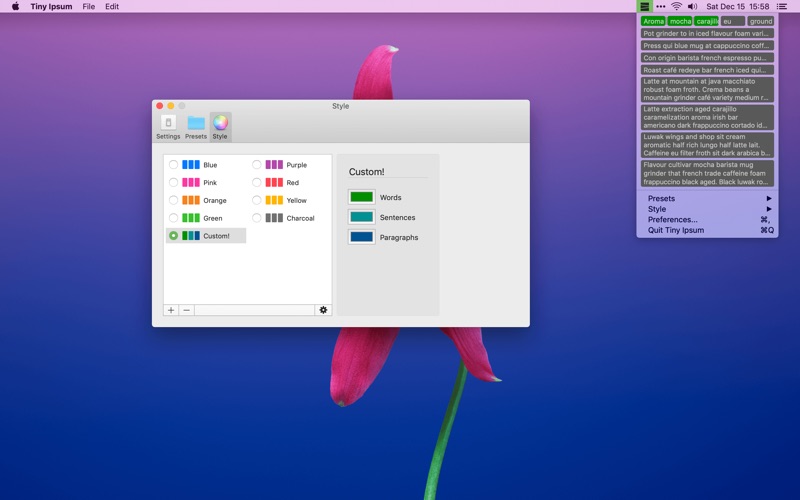
Task: Open the Tiny Ipsum application menu
Action: point(51,6)
